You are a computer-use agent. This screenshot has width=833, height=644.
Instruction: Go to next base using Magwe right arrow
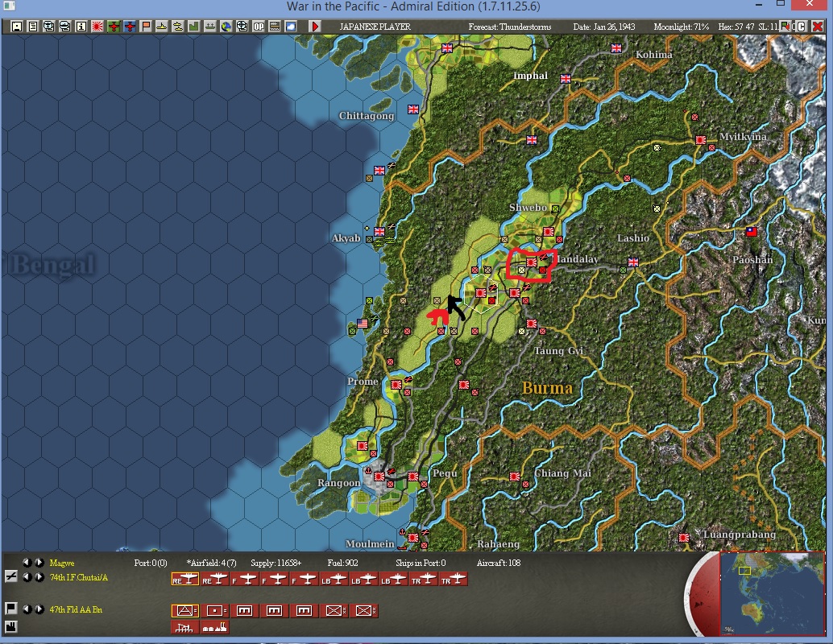coord(39,562)
